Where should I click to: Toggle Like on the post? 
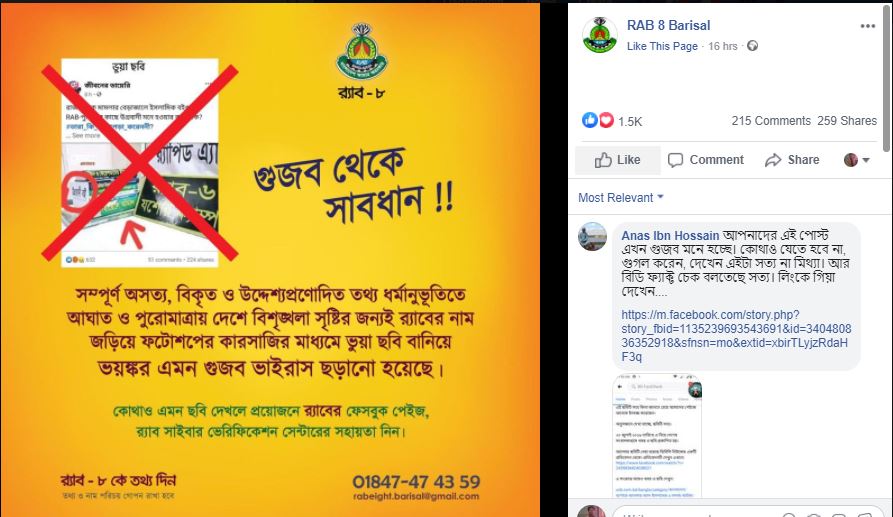point(618,160)
